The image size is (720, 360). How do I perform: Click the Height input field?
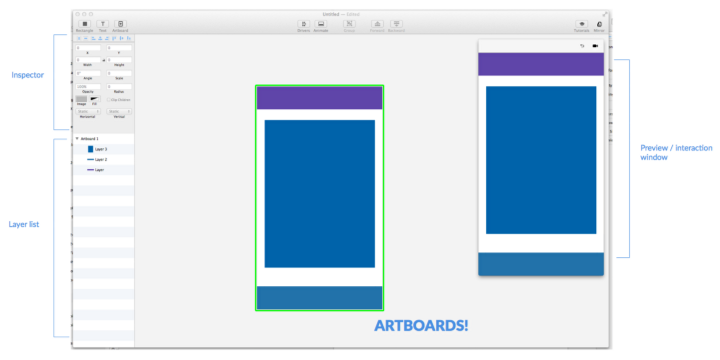[x=119, y=60]
